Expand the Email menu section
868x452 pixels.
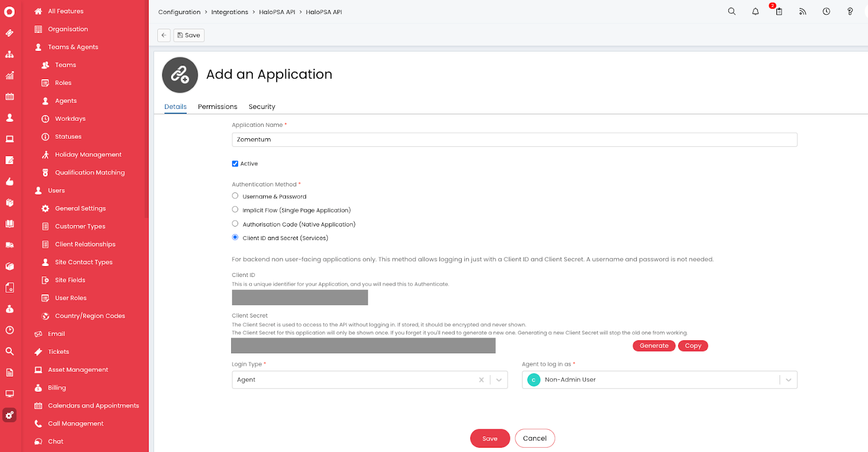(56, 334)
